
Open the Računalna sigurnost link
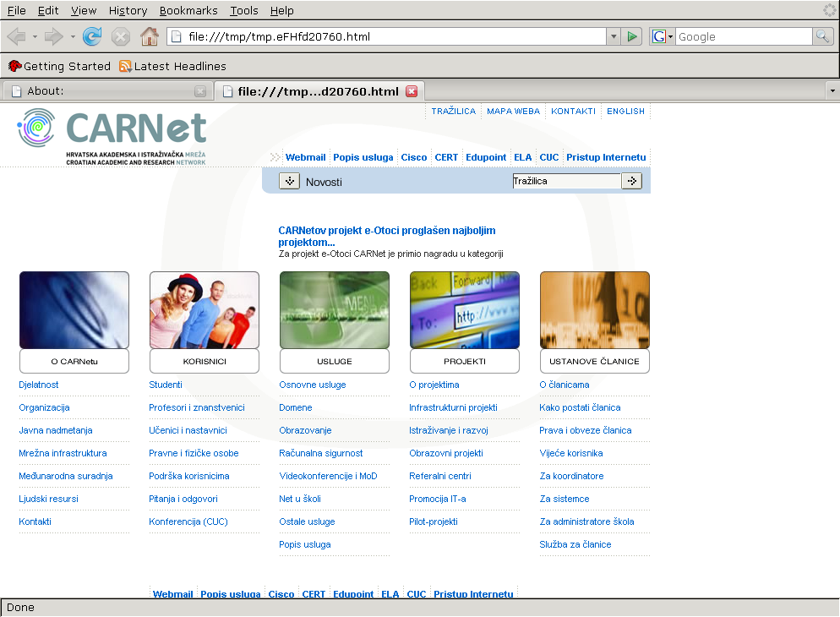(x=321, y=453)
